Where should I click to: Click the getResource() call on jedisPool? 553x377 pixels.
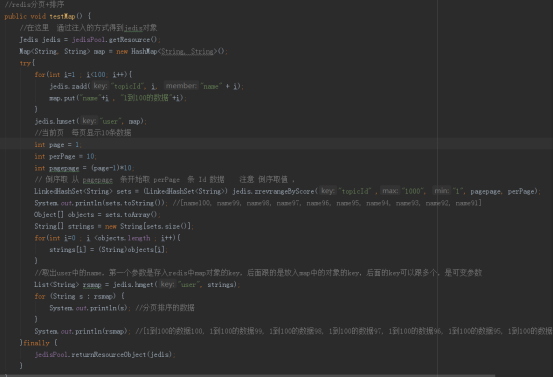point(133,39)
